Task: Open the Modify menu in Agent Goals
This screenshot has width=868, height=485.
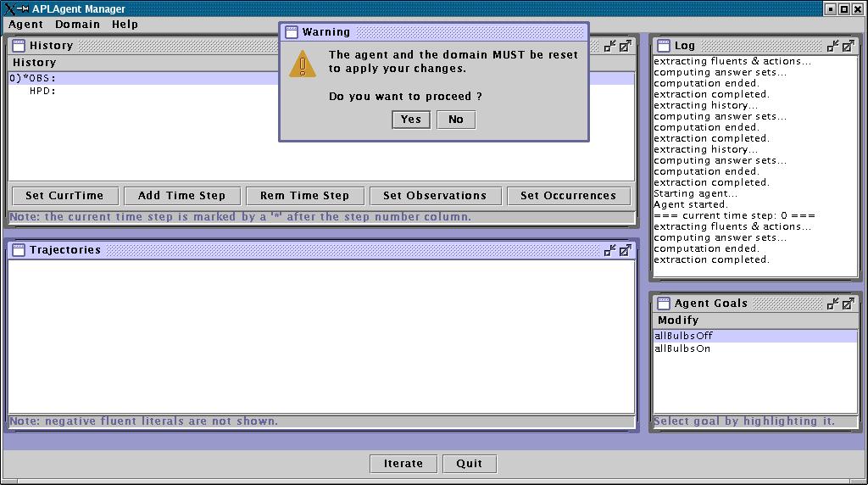Action: pos(678,321)
